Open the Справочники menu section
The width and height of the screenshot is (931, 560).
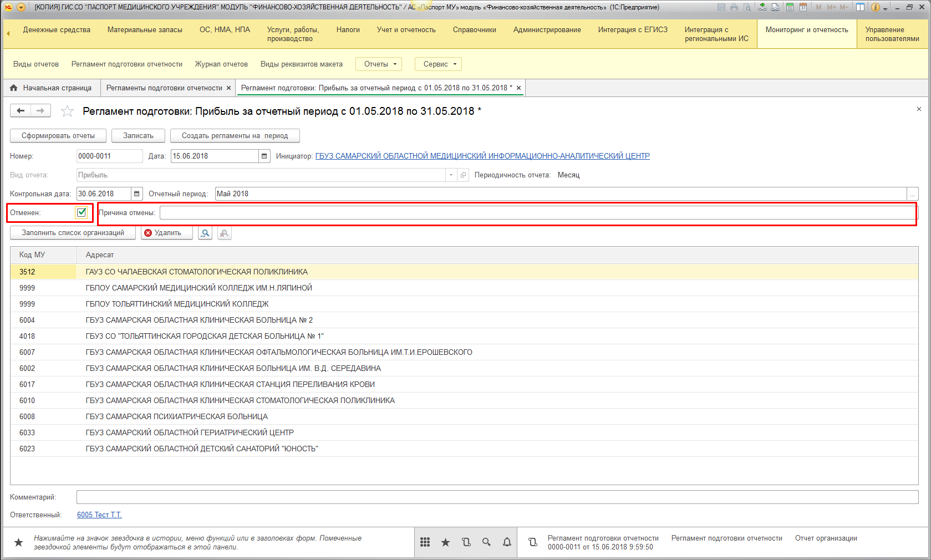[x=474, y=30]
